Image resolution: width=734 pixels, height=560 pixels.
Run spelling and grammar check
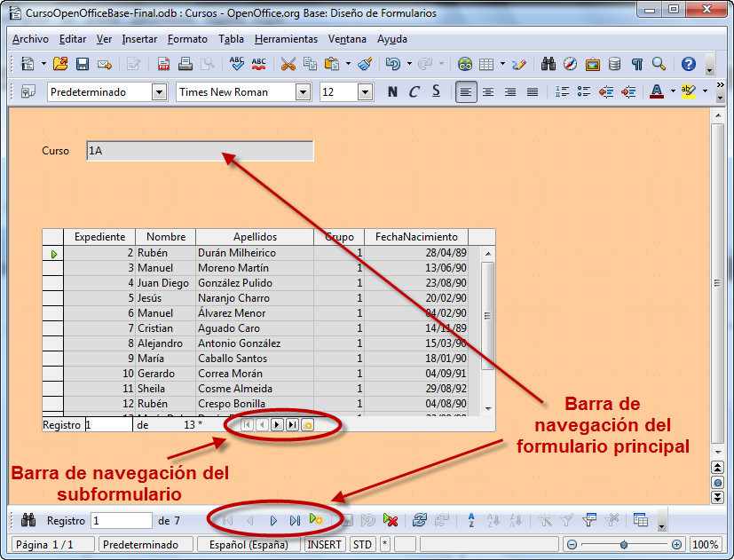click(237, 64)
